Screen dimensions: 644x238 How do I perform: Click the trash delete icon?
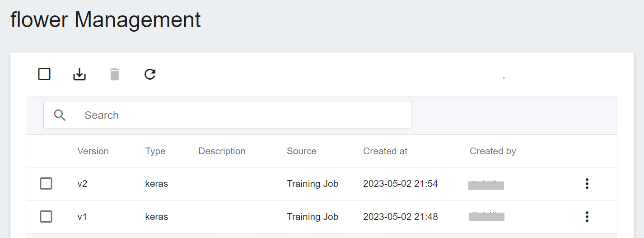pyautogui.click(x=115, y=74)
